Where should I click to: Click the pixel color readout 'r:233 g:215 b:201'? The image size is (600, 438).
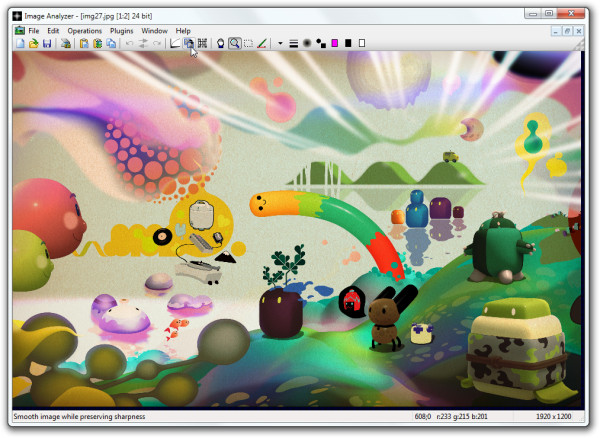462,416
